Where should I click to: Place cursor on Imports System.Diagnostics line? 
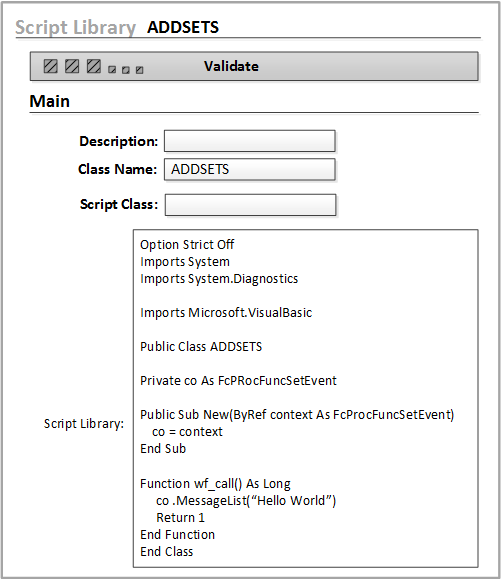click(219, 279)
